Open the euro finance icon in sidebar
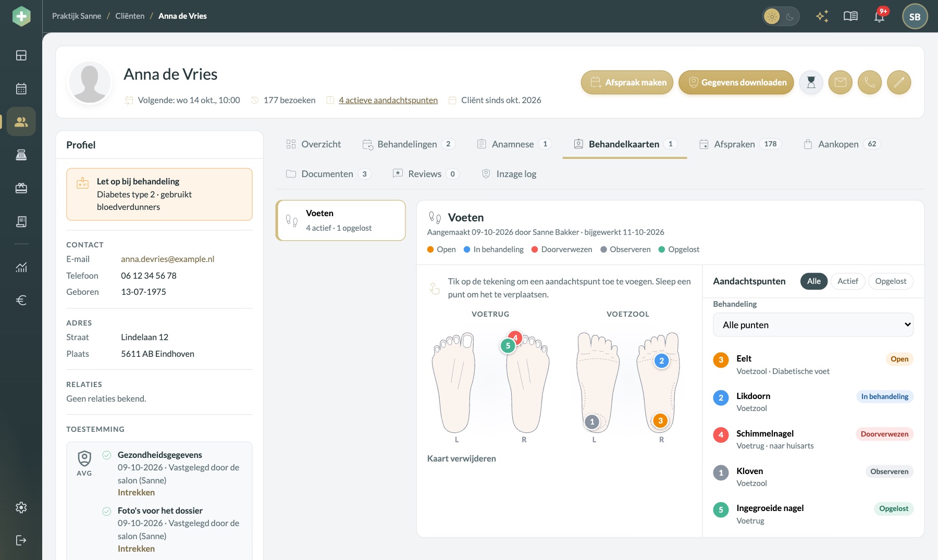The image size is (938, 560). click(x=21, y=300)
